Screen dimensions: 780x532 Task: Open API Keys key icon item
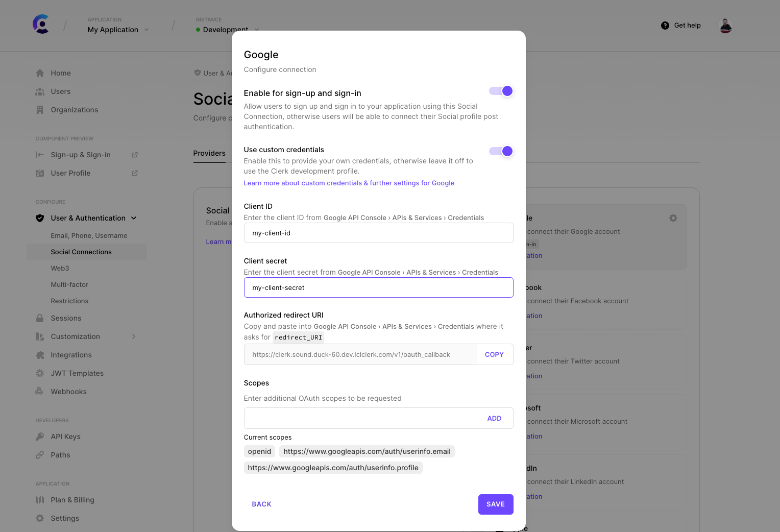tap(40, 437)
